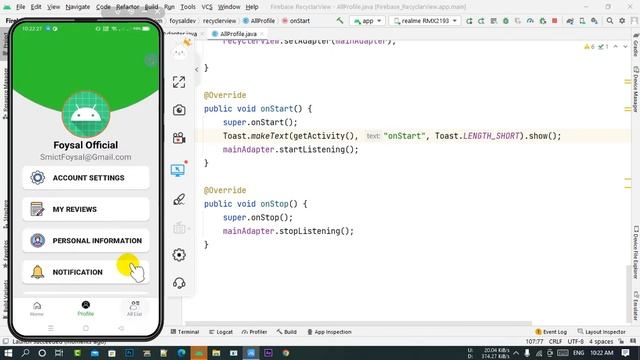Image resolution: width=640 pixels, height=360 pixels.
Task: Click the headset support icon
Action: tap(179, 283)
